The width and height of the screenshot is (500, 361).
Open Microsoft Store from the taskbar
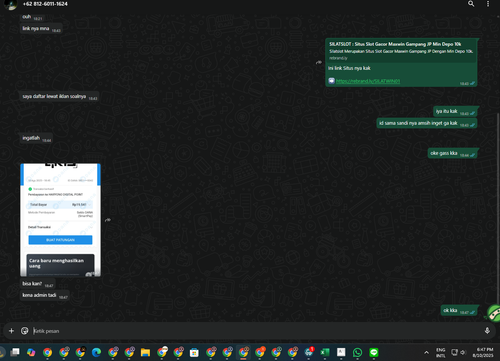coord(194,352)
